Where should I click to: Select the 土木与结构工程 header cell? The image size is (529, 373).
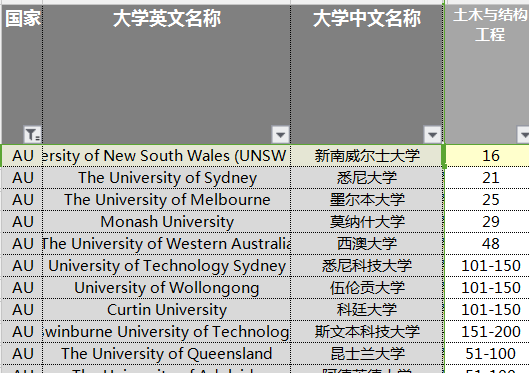[x=487, y=74]
